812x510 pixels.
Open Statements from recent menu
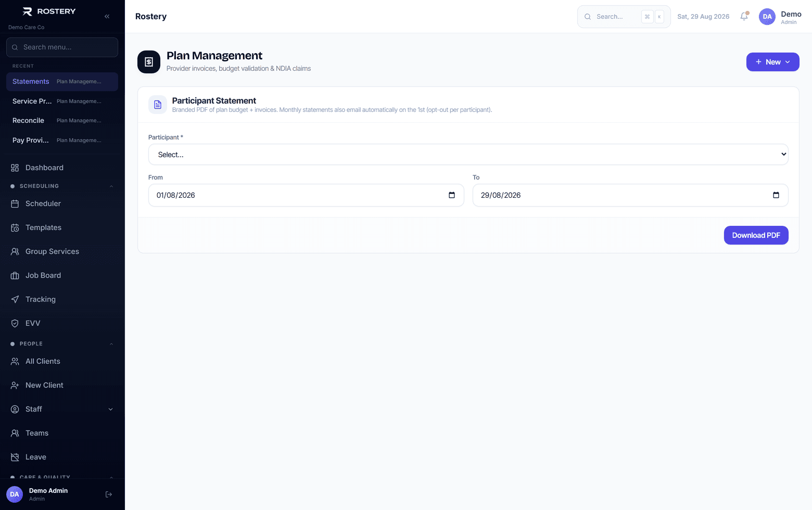[62, 82]
